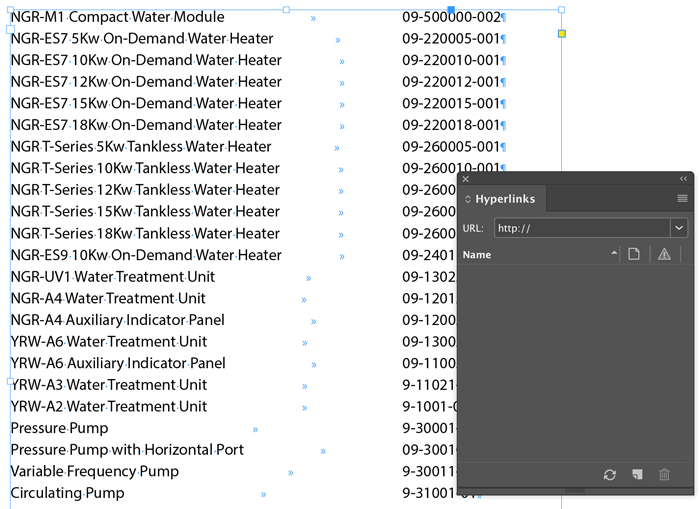Click the sort ascending arrow in the Name header
Viewport: 700px width, 509px height.
point(614,253)
